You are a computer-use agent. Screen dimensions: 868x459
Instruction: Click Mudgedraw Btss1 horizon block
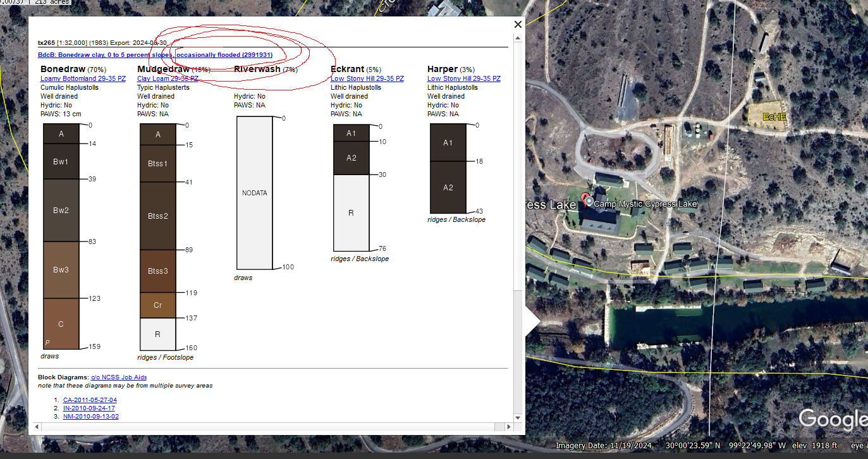click(157, 164)
